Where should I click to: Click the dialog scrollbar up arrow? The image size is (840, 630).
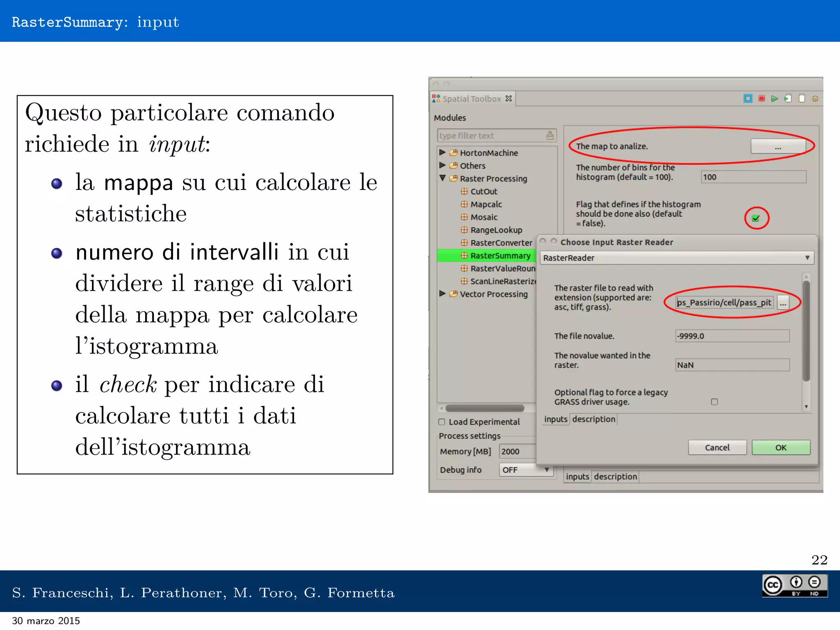pos(806,276)
